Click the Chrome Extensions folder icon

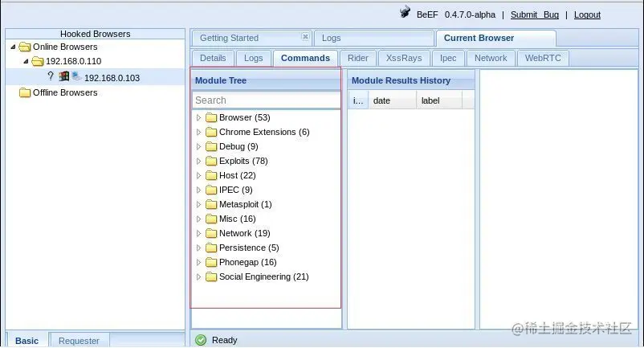pos(211,133)
